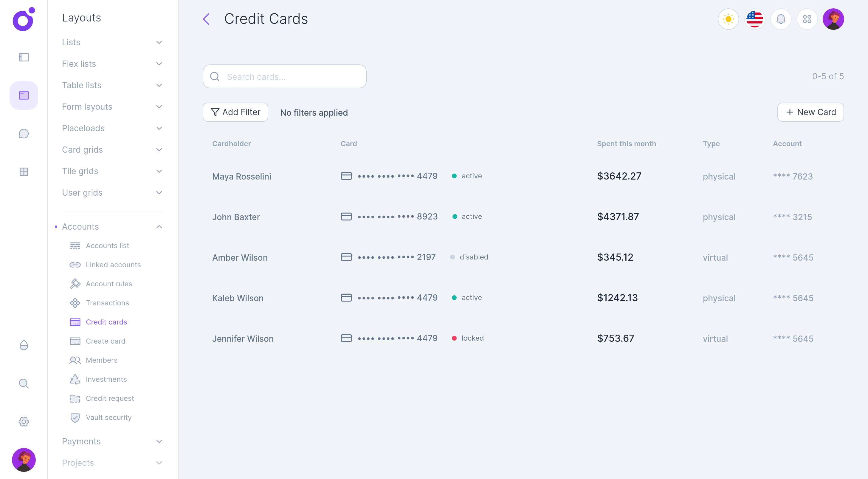Open the Transactions page from sidebar
This screenshot has height=479, width=868.
pyautogui.click(x=107, y=303)
